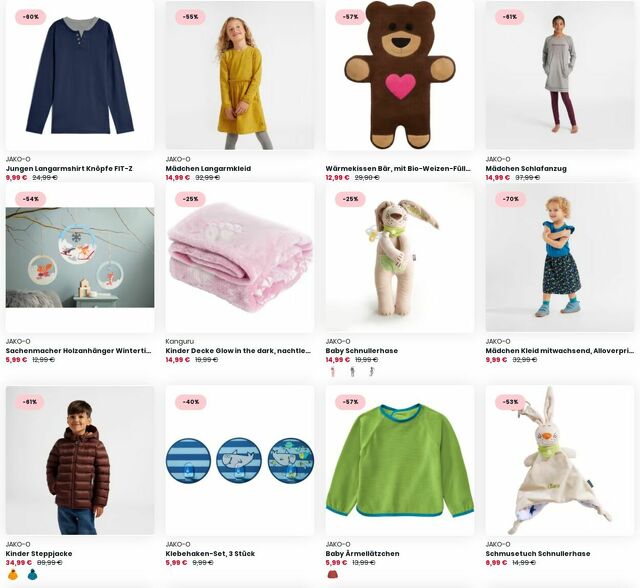Open the Sachenmacher Holzanhänger product title

pos(78,351)
